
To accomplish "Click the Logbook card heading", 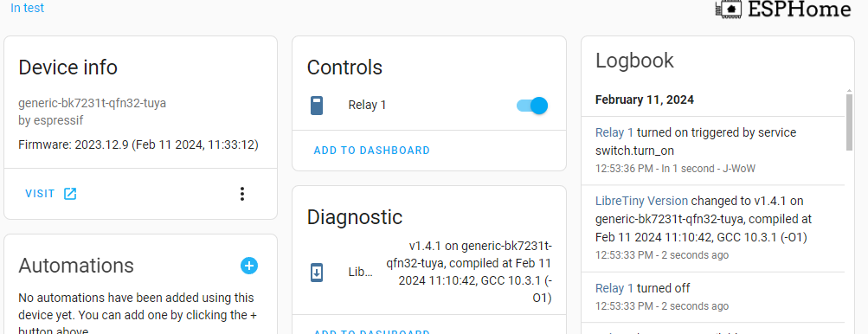I will 634,61.
